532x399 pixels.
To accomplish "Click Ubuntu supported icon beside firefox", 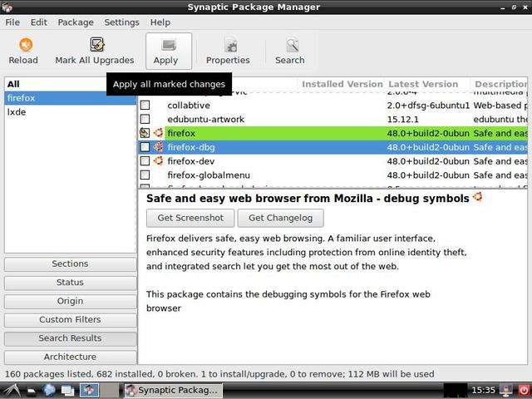I will pos(158,133).
